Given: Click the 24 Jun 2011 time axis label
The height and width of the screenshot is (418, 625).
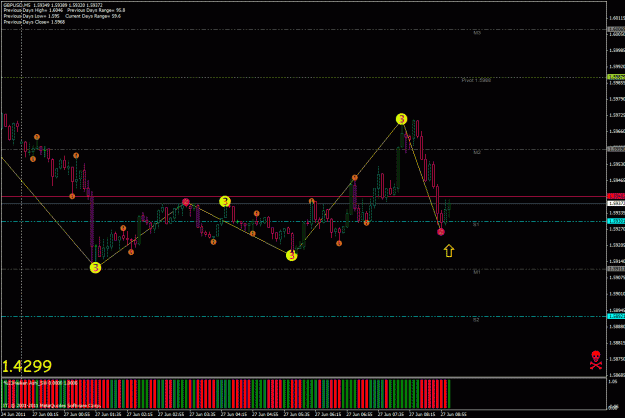Looking at the screenshot, I should [x=13, y=414].
